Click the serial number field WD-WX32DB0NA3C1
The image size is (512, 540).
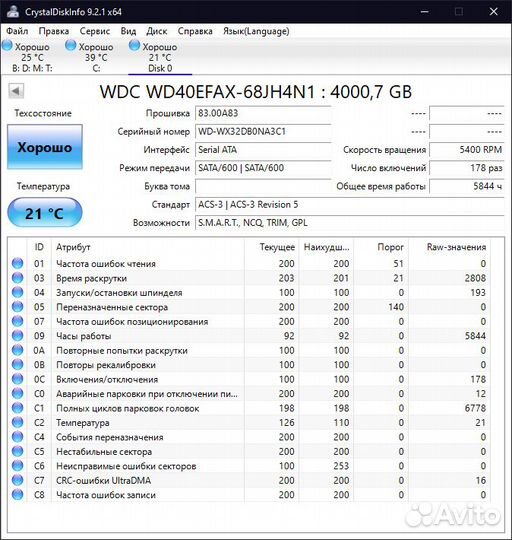pyautogui.click(x=263, y=132)
